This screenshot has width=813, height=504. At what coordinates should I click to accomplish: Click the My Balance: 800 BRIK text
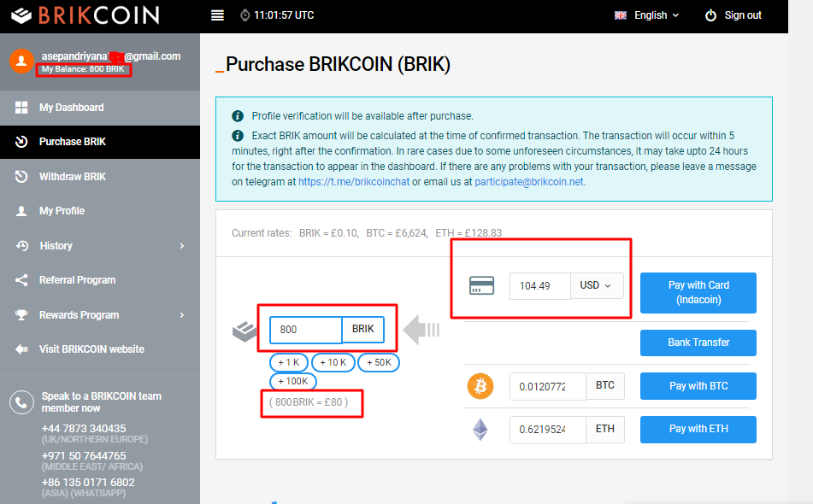(83, 69)
